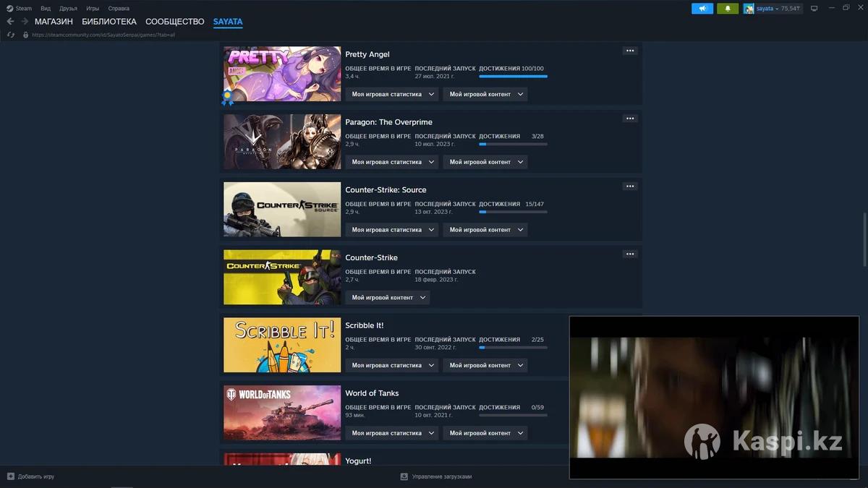
Task: Open the Paragon: The Overprime title link
Action: (x=389, y=122)
